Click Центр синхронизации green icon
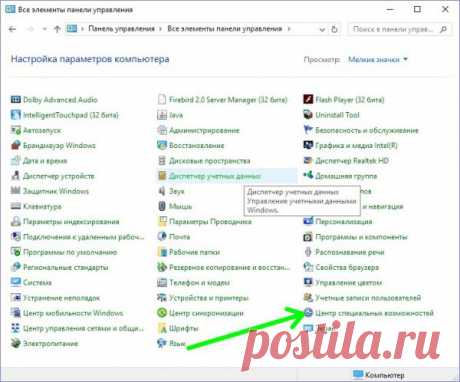 [x=162, y=313]
